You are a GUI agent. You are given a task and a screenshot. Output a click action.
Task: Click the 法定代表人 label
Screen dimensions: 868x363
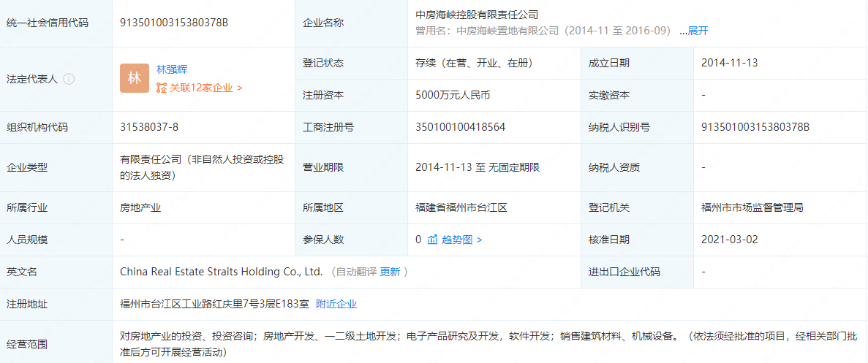pos(32,79)
